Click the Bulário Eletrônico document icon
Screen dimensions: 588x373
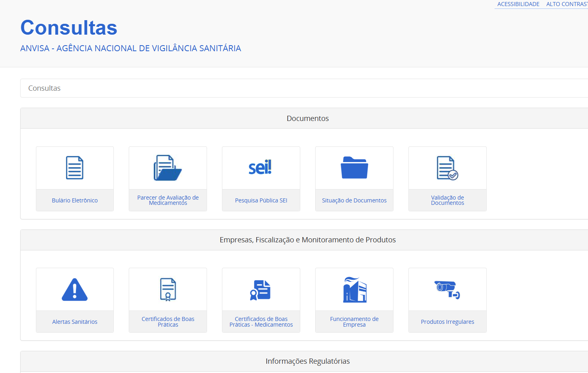pyautogui.click(x=75, y=168)
